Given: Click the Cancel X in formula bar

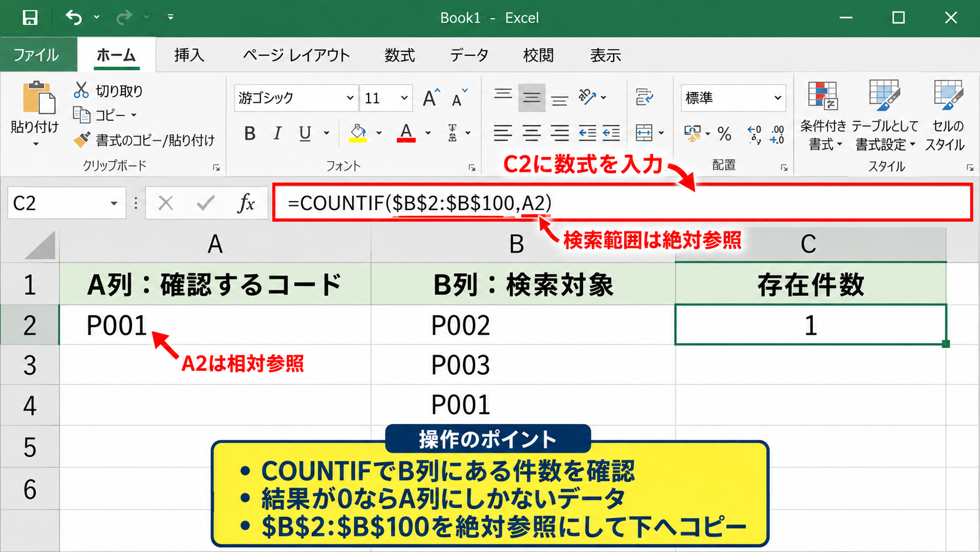Looking at the screenshot, I should (x=166, y=203).
